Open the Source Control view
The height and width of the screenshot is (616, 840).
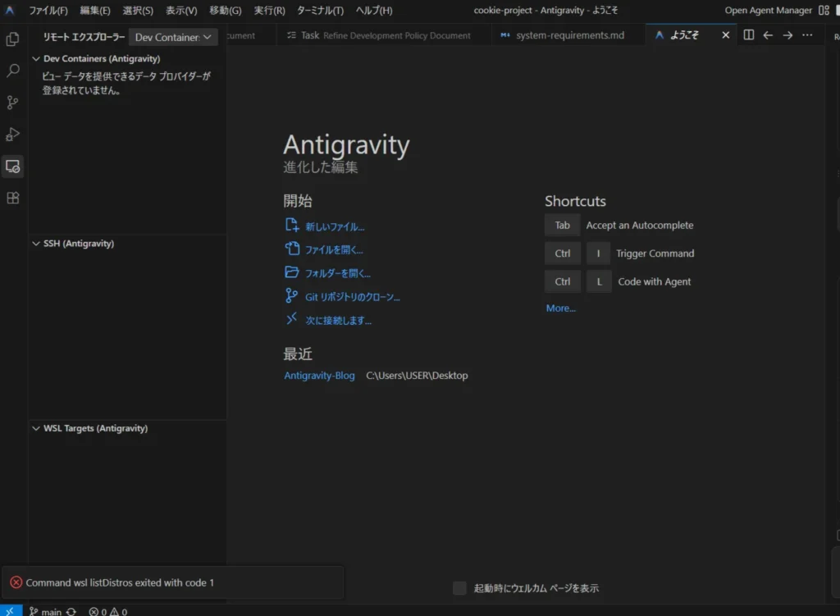point(13,103)
